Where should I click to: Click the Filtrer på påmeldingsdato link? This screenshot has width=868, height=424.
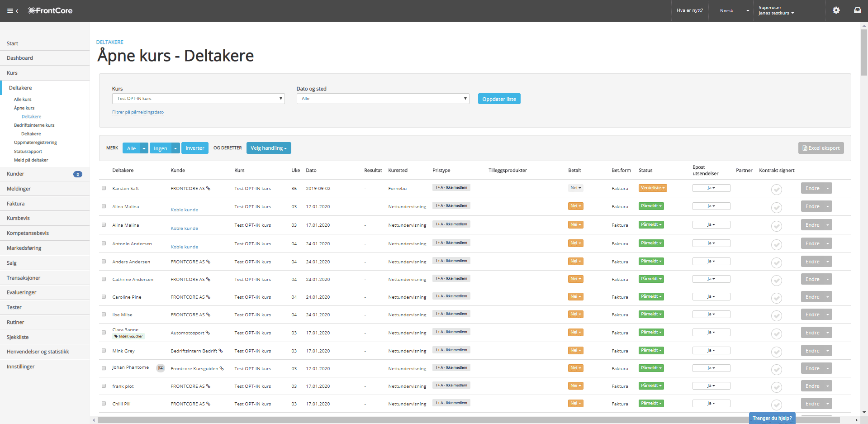[x=138, y=112]
